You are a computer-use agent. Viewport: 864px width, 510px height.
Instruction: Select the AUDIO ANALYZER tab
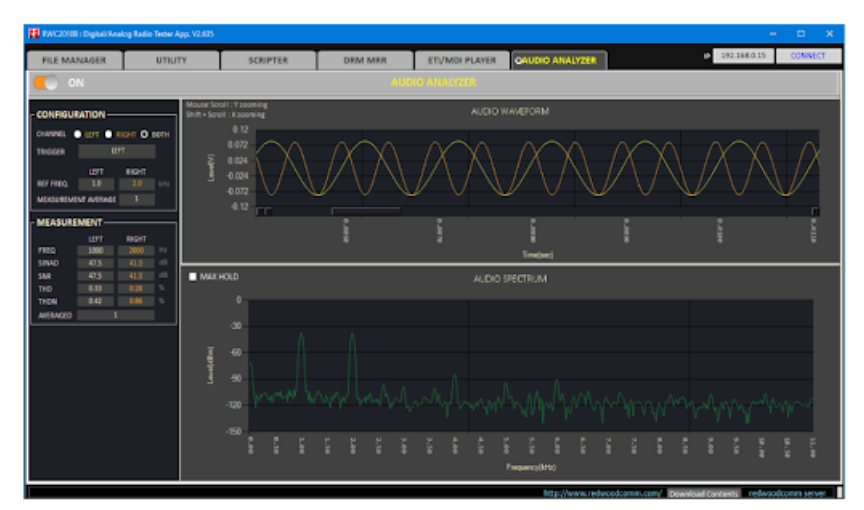[558, 60]
